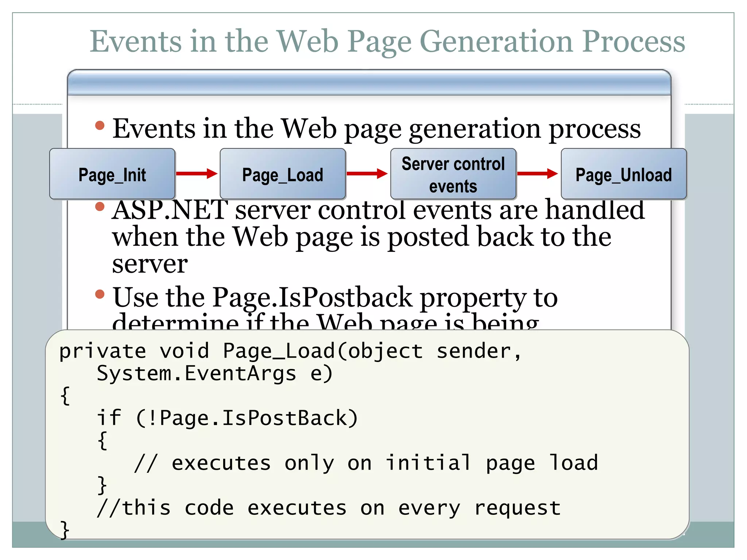Select the Server control events box
747x560 pixels.
click(x=453, y=174)
